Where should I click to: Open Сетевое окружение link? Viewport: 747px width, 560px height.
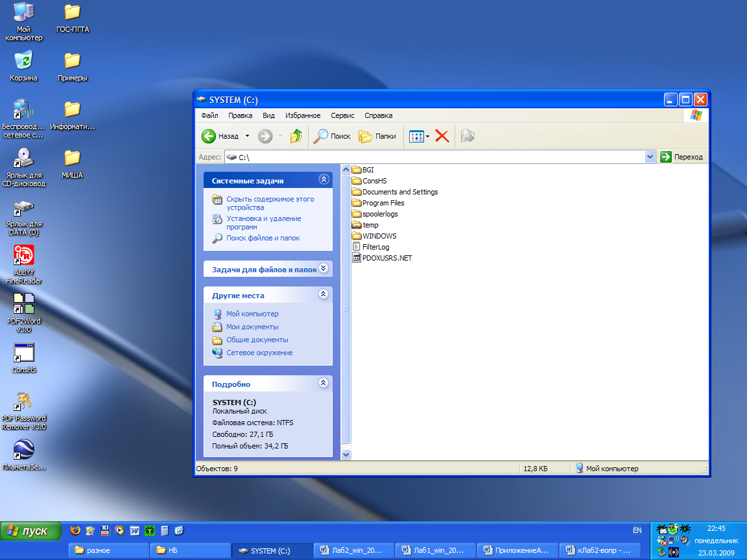(x=259, y=353)
